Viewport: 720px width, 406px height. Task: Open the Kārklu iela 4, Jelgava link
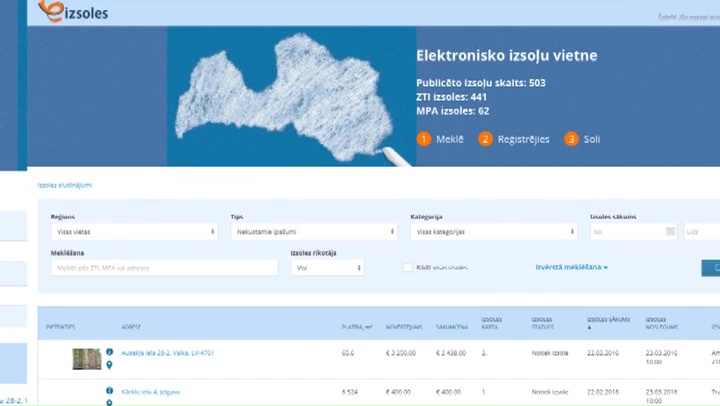click(151, 392)
